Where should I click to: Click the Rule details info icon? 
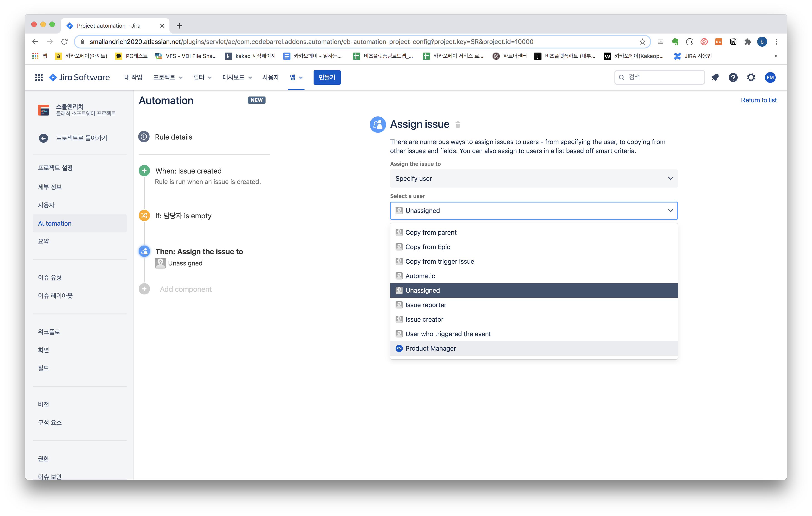click(144, 137)
